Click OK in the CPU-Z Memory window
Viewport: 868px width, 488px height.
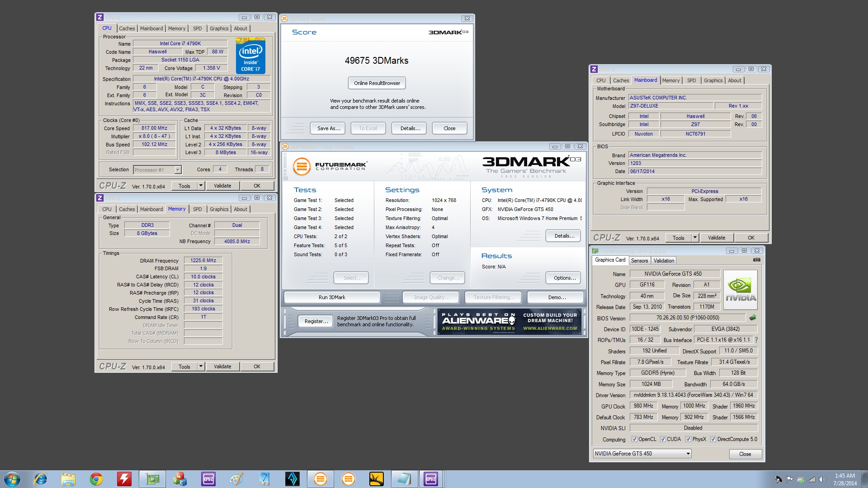click(x=257, y=366)
